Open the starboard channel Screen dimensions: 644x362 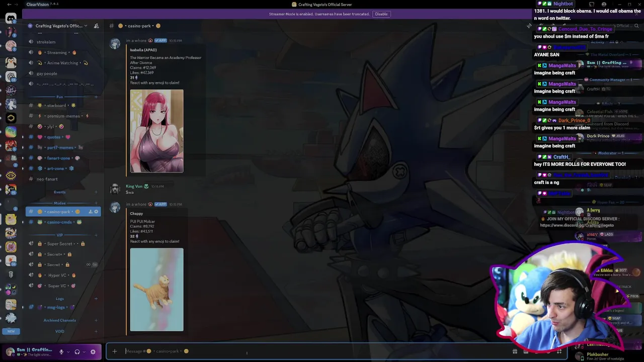click(x=63, y=106)
